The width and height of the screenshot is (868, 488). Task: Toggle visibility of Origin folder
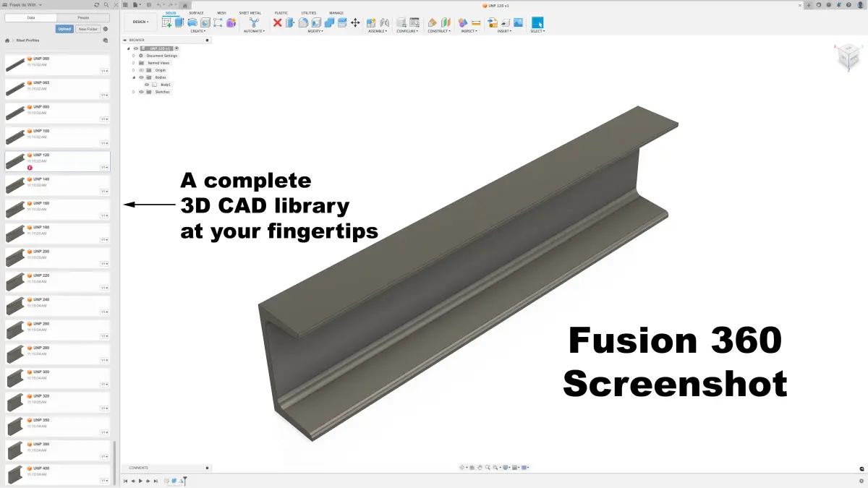[141, 70]
